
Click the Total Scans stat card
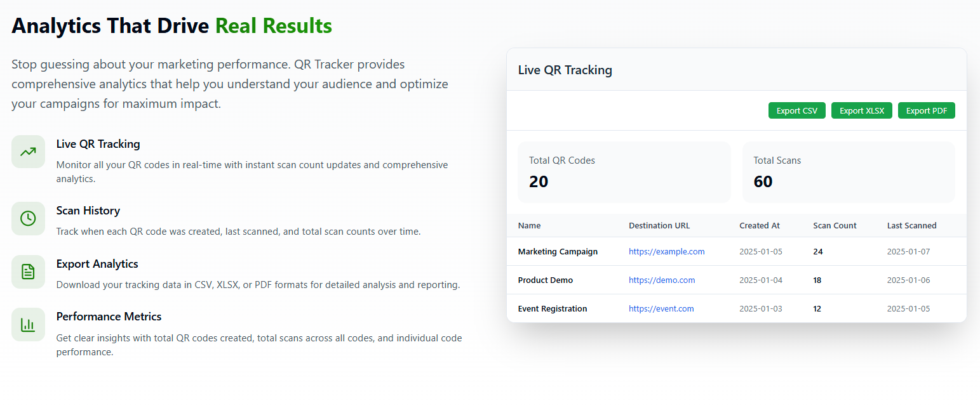point(848,173)
